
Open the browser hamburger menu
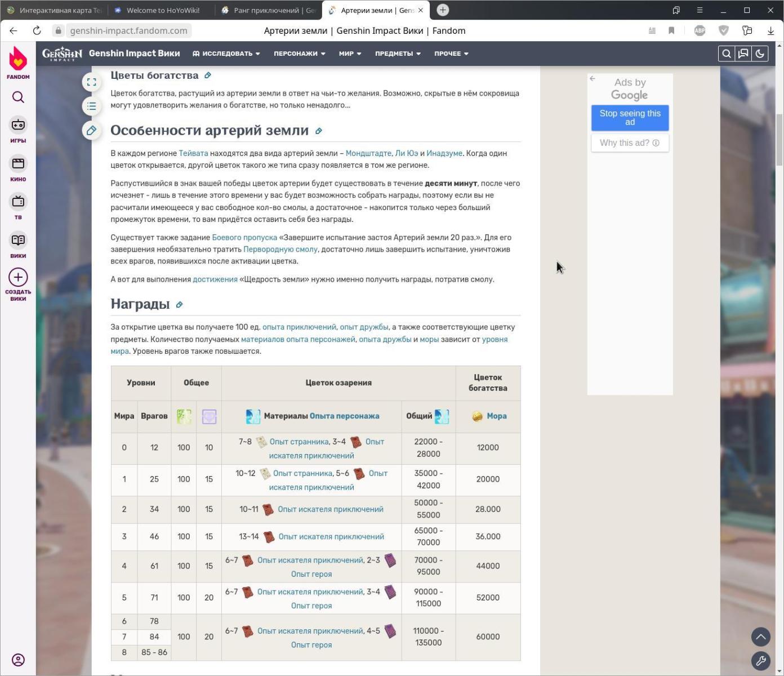coord(700,10)
